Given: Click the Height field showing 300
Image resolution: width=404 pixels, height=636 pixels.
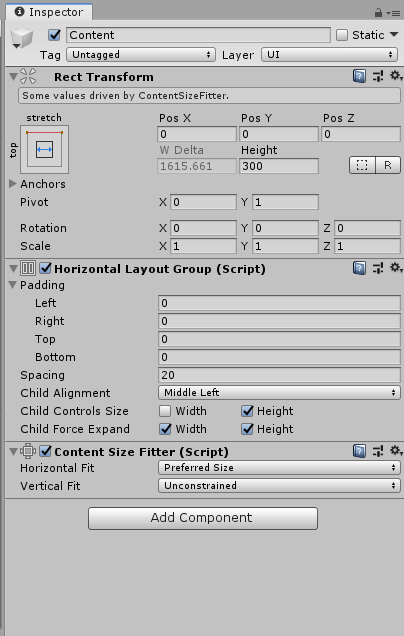Looking at the screenshot, I should tap(279, 166).
